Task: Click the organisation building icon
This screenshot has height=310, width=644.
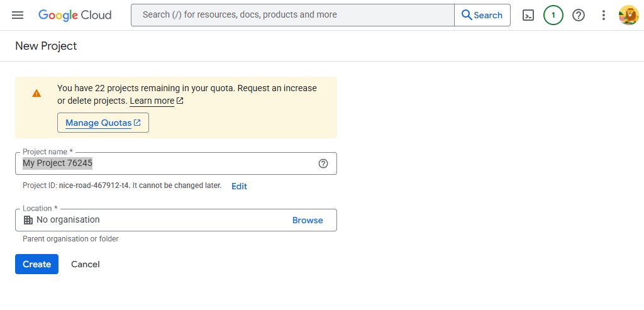Action: coord(28,220)
